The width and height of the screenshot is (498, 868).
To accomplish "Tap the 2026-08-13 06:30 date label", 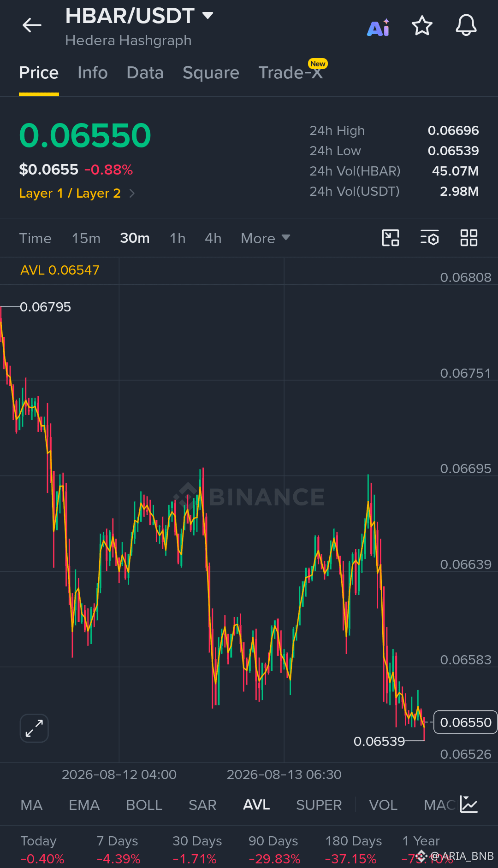I will [284, 774].
